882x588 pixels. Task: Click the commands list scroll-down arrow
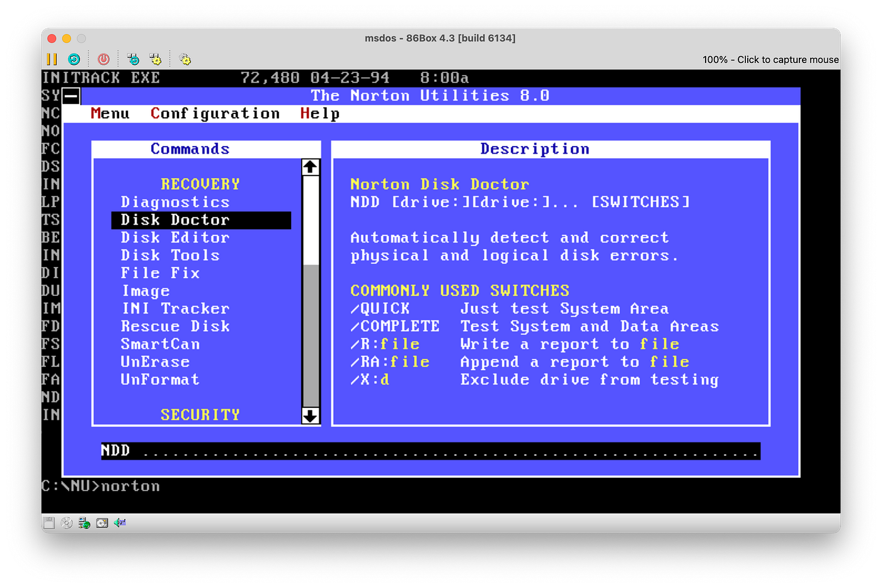pos(310,416)
